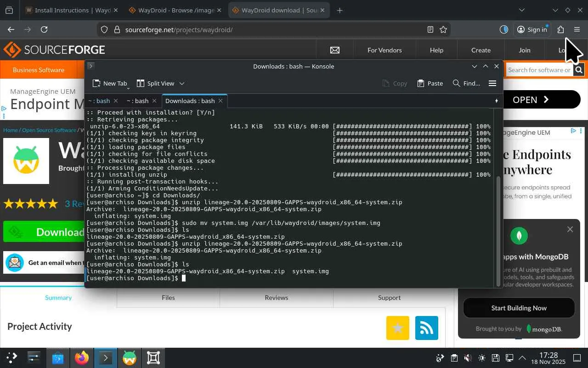Click Join in SourceForge header
588x368 pixels.
(x=525, y=50)
